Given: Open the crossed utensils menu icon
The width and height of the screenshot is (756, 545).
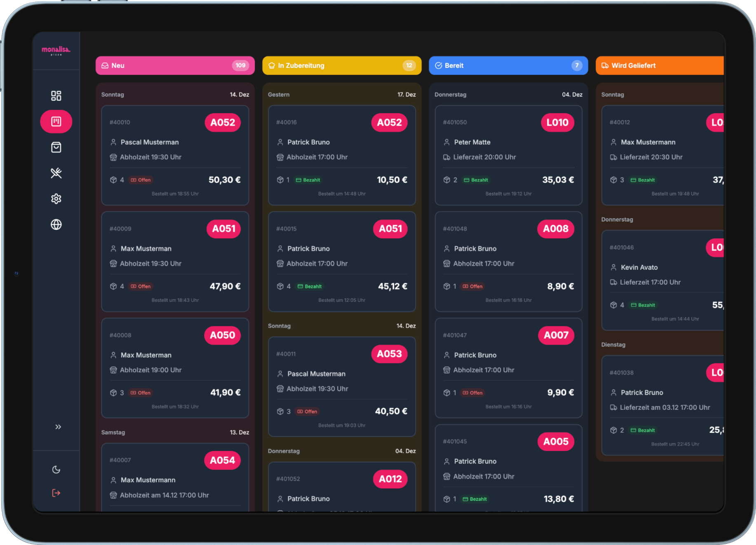Looking at the screenshot, I should pos(56,173).
